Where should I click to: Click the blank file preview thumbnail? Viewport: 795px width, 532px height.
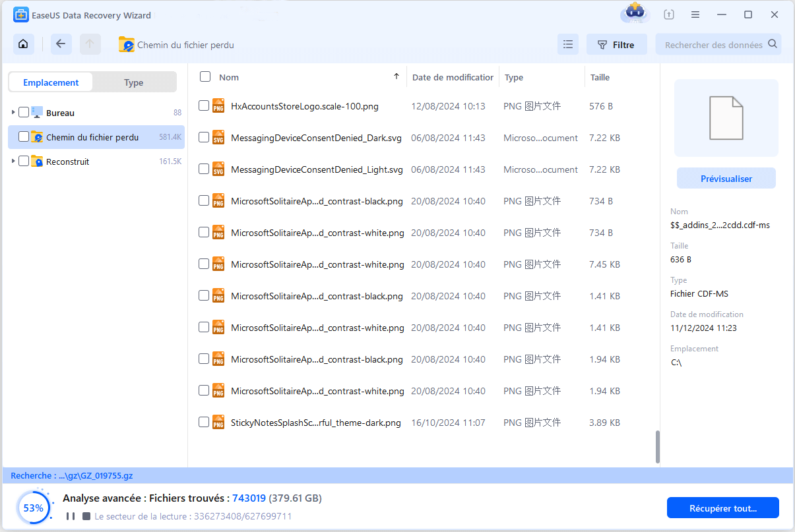click(726, 118)
